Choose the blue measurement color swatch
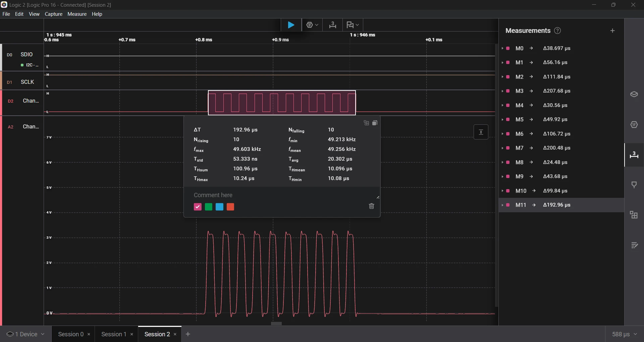Image resolution: width=644 pixels, height=342 pixels. tap(220, 207)
